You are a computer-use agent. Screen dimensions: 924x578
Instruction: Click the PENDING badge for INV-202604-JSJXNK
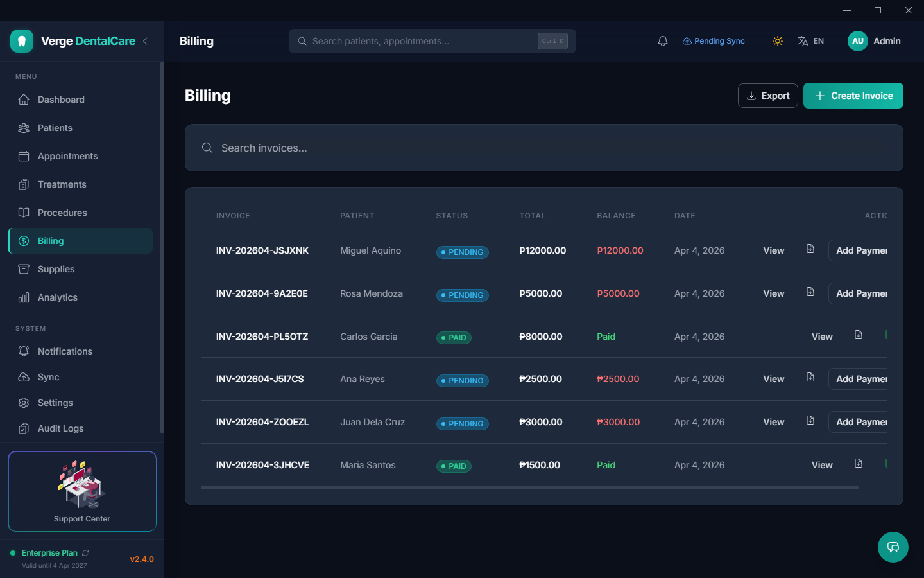[463, 252]
